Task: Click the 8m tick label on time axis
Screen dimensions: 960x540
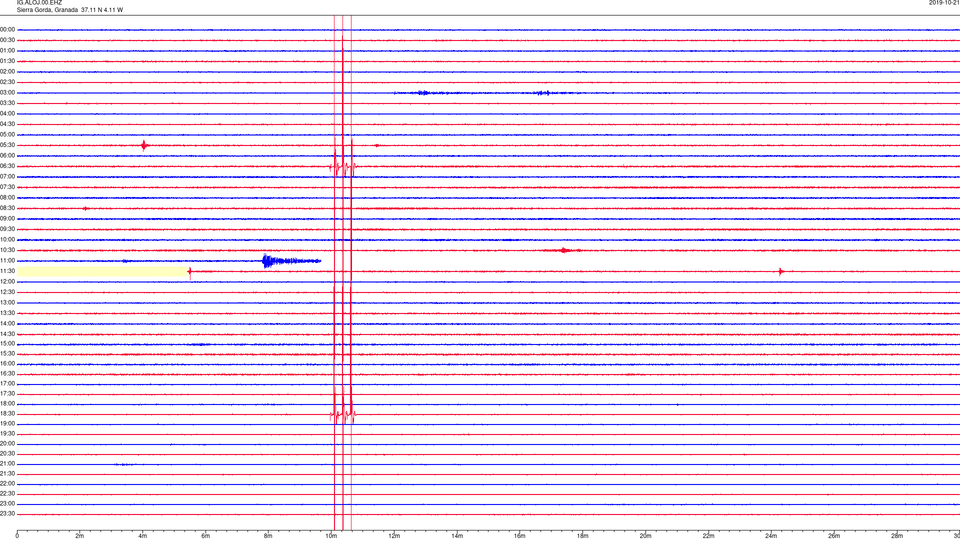Action: [268, 536]
